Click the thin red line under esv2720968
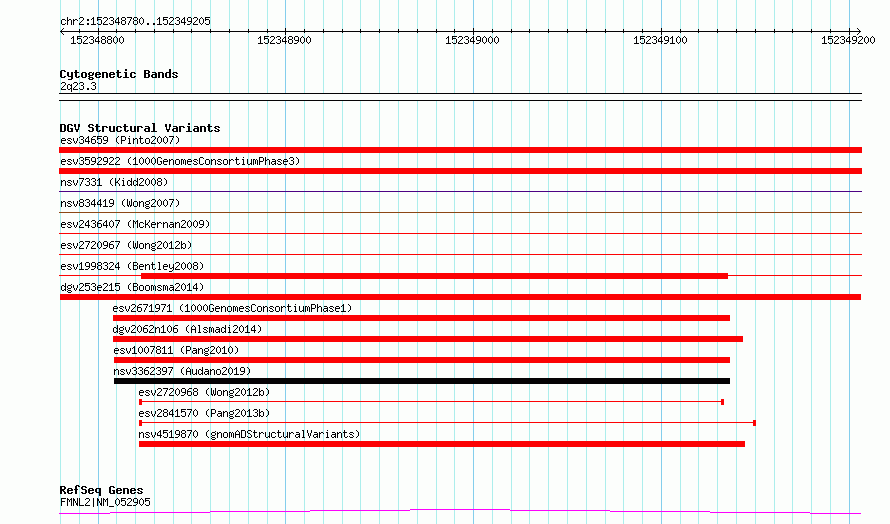The width and height of the screenshot is (890, 524). pos(431,402)
